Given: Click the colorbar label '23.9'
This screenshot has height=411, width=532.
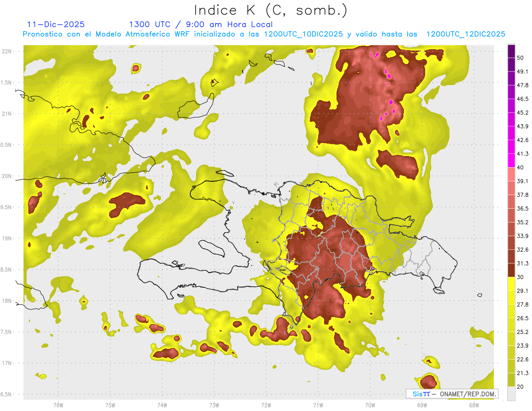Looking at the screenshot, I should point(523,345).
